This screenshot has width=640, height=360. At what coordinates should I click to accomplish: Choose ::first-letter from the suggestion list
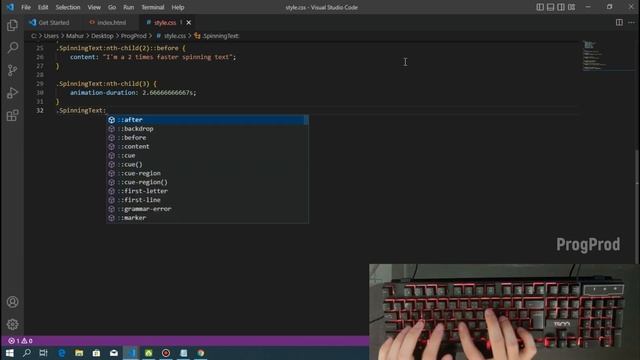pyautogui.click(x=207, y=191)
